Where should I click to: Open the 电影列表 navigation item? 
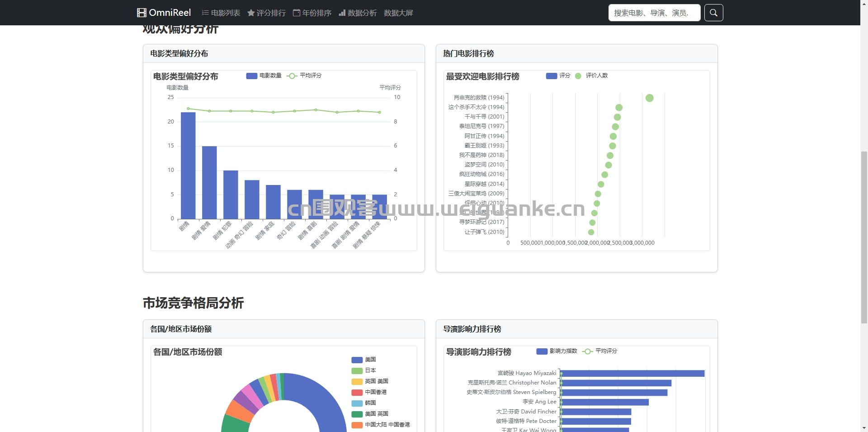221,13
